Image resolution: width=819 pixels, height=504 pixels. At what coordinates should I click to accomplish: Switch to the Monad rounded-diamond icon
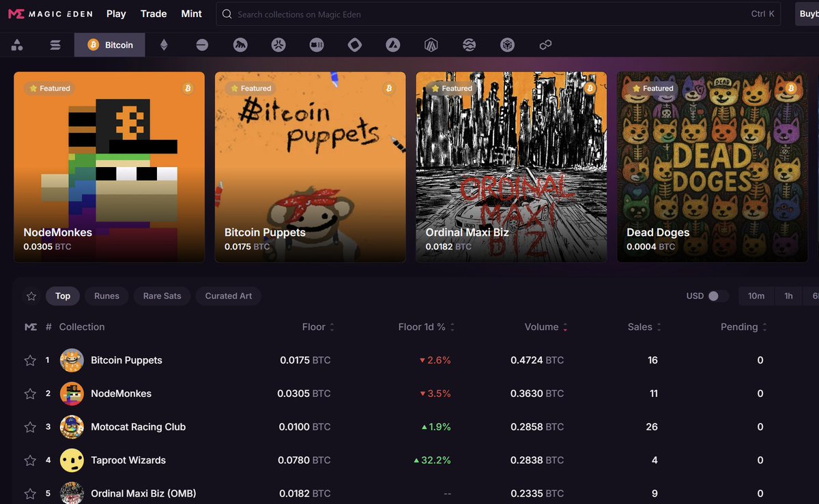pyautogui.click(x=355, y=45)
